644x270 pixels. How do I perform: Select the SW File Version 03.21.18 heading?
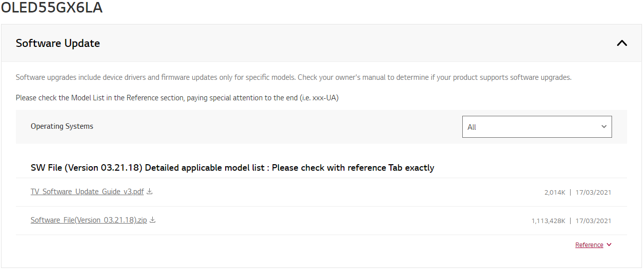point(232,168)
